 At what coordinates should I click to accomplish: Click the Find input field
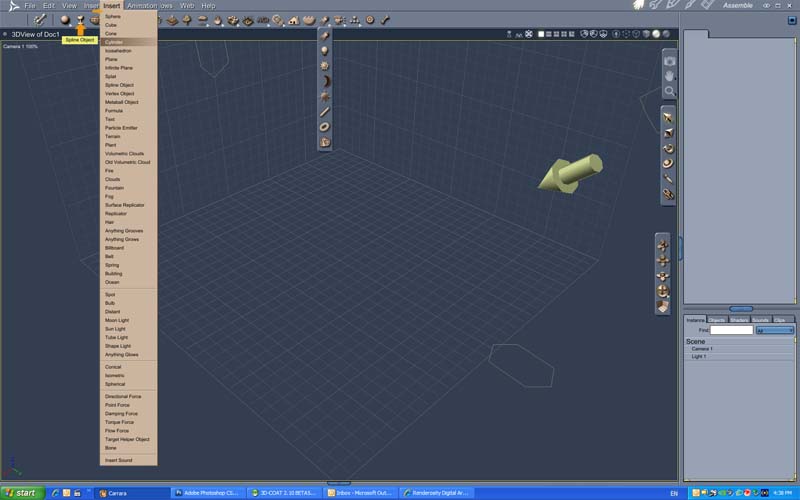click(731, 330)
